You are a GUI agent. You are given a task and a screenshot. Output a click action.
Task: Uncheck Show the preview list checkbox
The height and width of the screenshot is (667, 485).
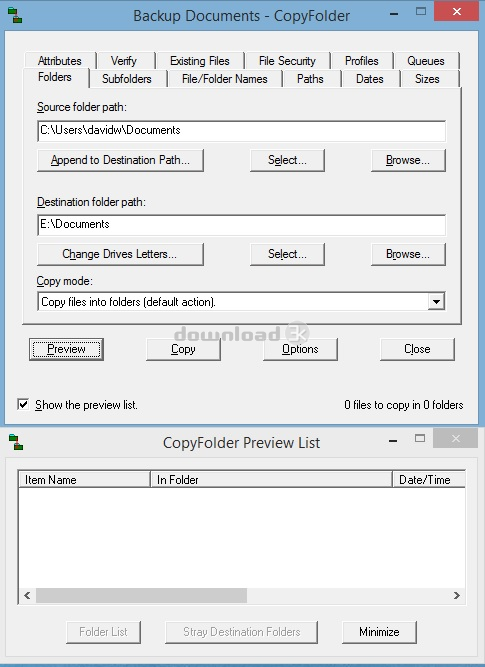click(23, 404)
